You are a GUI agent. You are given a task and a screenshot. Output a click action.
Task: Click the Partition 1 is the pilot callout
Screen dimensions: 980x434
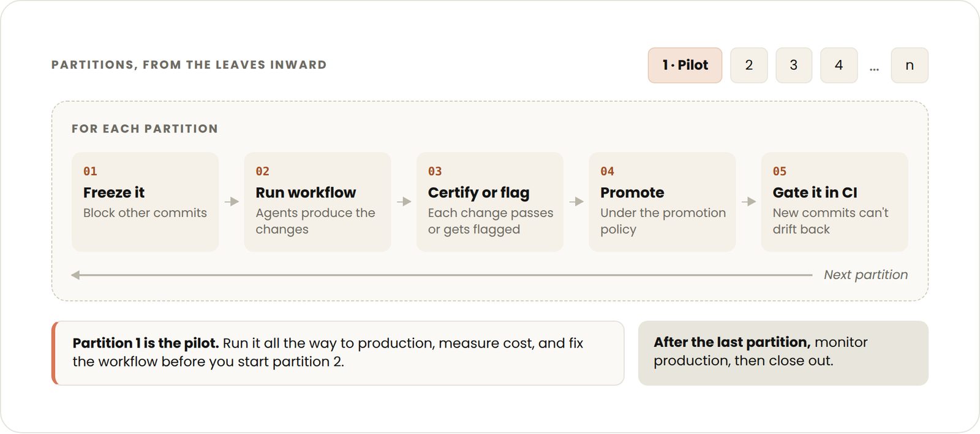338,353
